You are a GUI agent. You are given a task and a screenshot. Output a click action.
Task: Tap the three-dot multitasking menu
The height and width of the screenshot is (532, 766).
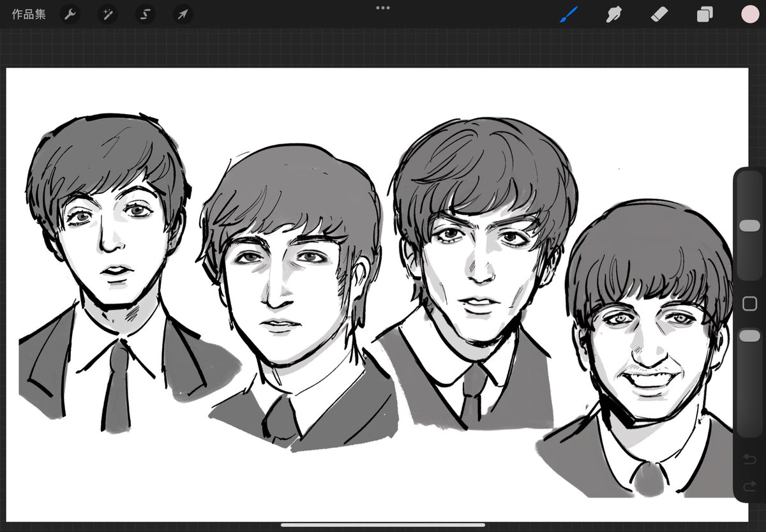(x=383, y=8)
